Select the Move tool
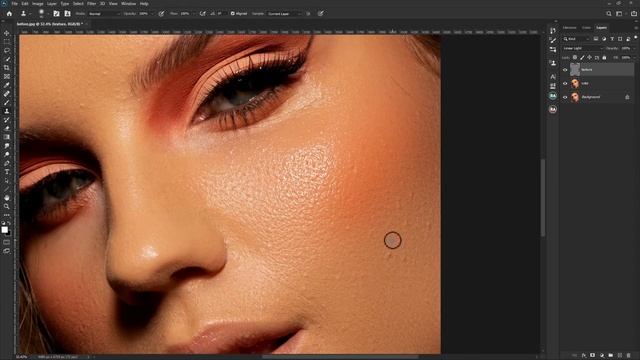This screenshot has height=360, width=640. click(7, 33)
